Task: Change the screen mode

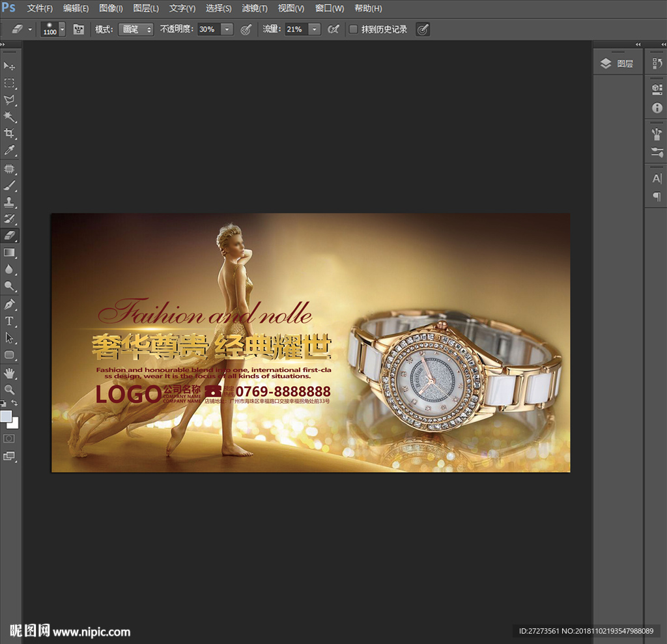Action: click(9, 456)
